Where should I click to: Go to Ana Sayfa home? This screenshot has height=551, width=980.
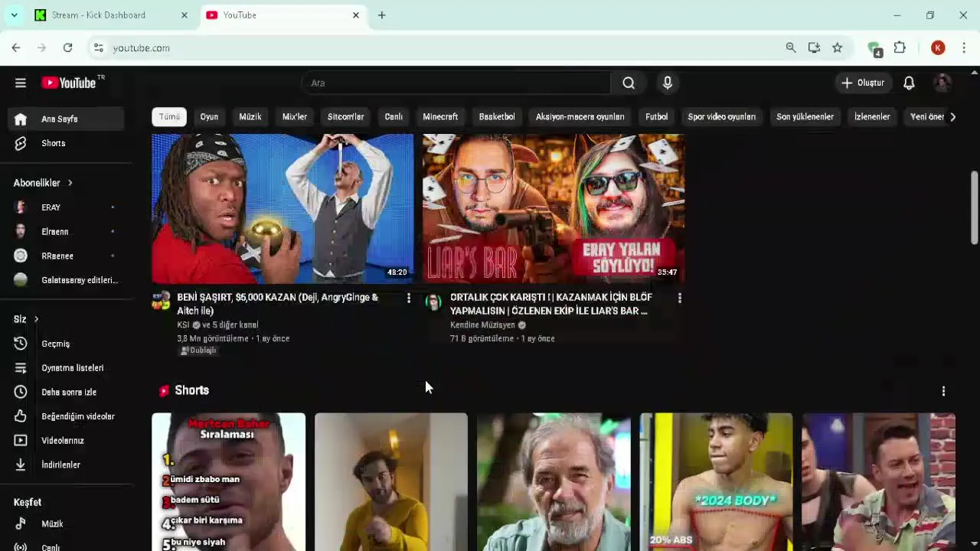pos(66,119)
